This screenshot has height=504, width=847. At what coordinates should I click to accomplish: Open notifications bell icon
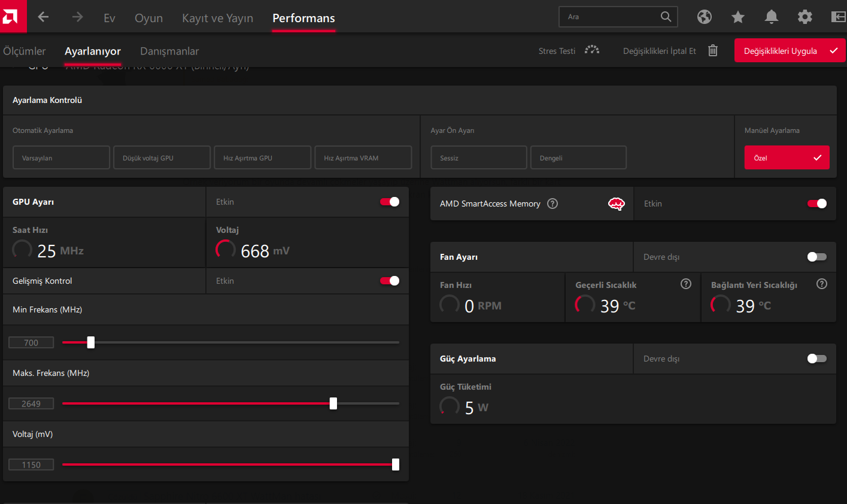click(772, 17)
